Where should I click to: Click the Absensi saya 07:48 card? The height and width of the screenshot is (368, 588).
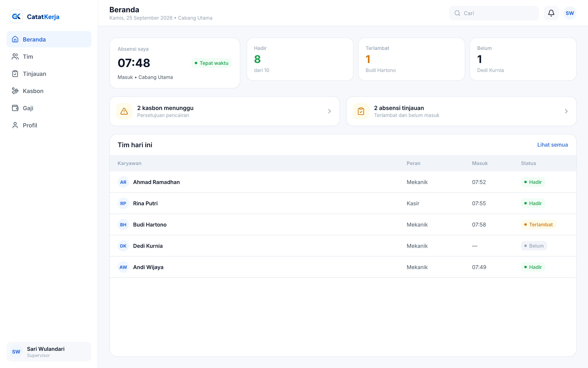pos(175,63)
